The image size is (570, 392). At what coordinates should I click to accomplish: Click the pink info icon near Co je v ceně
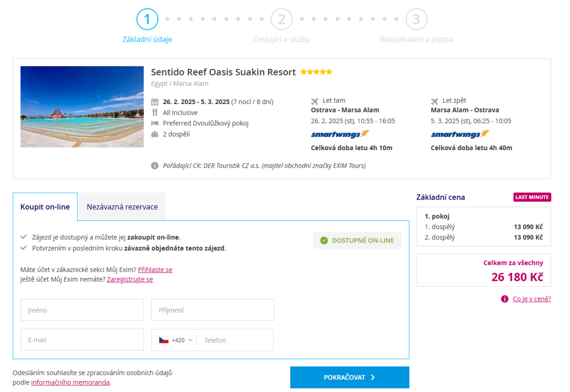[x=504, y=299]
